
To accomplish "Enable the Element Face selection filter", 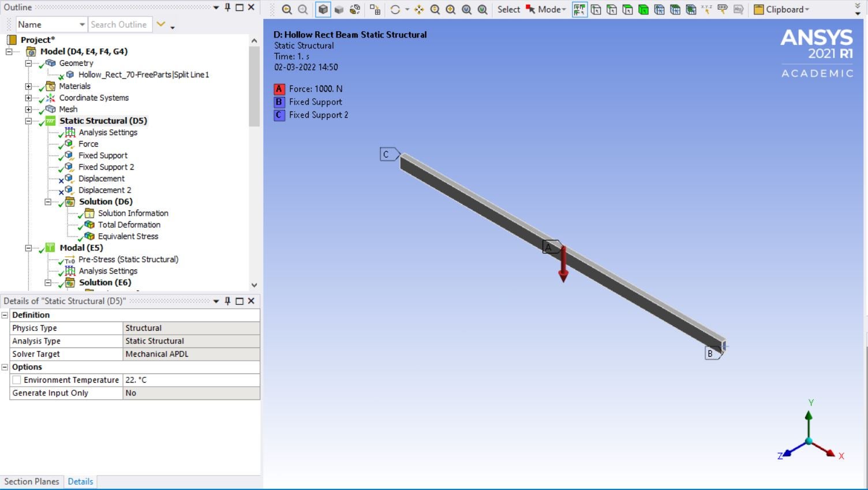I will (675, 9).
